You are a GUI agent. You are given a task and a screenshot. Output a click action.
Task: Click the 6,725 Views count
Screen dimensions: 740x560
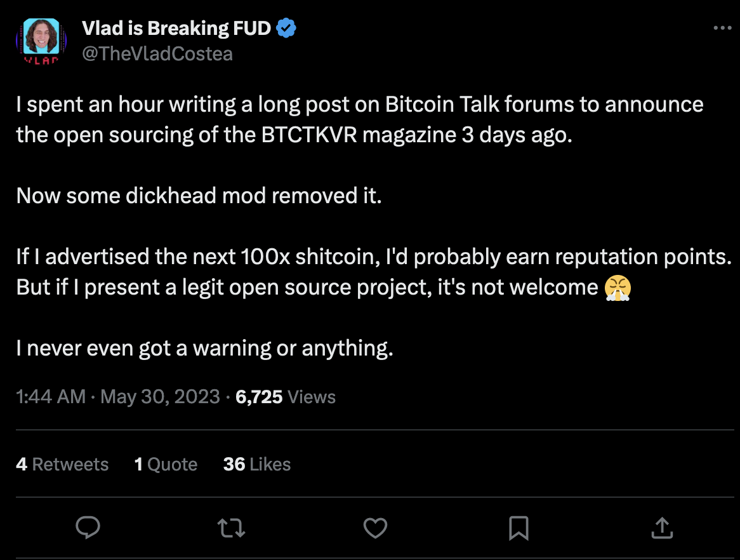pyautogui.click(x=285, y=397)
